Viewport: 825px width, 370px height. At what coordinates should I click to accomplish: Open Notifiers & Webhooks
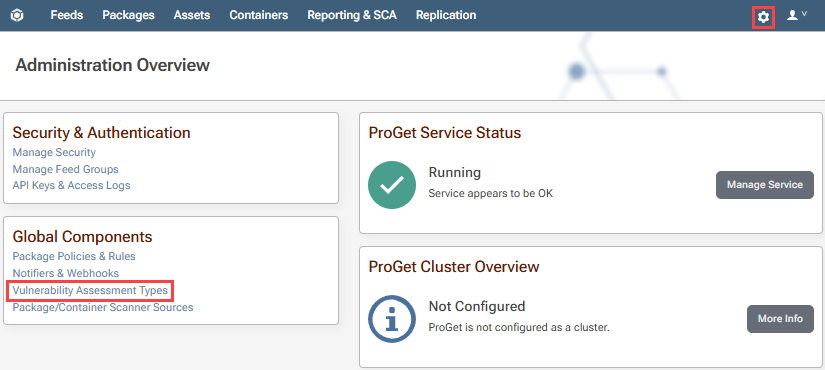(66, 273)
